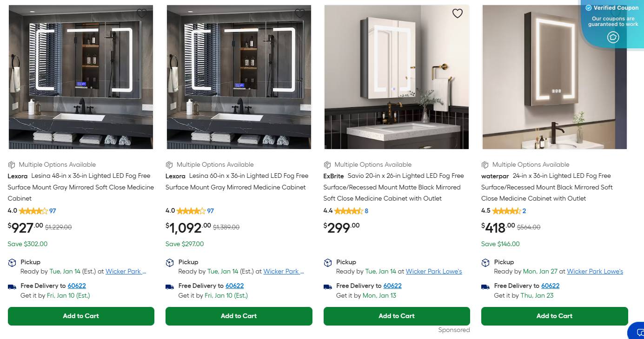
Task: Click the heart icon on the Lexora 60-in cabinet
Action: pos(299,13)
